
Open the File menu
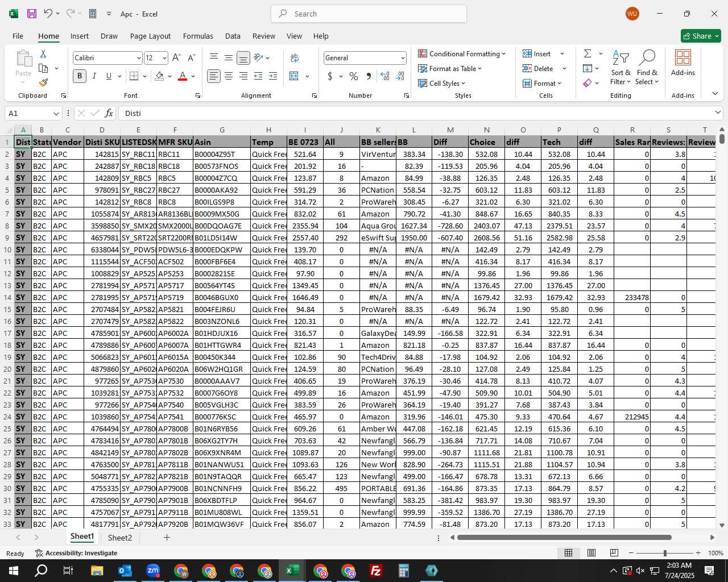coord(18,36)
